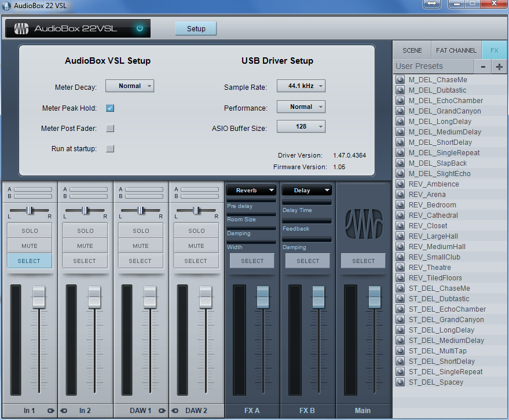Mute the In 2 channel

click(x=85, y=246)
